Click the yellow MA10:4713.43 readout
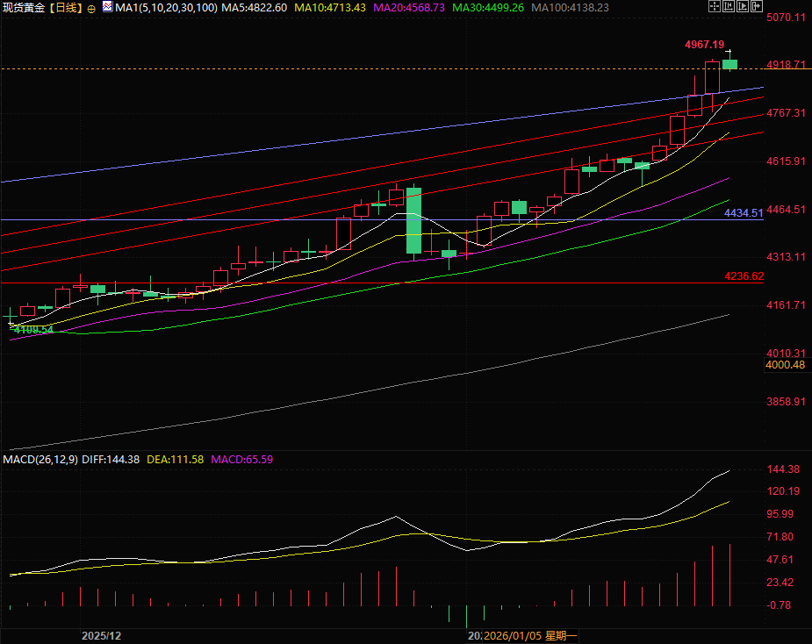812x644 pixels. [330, 8]
